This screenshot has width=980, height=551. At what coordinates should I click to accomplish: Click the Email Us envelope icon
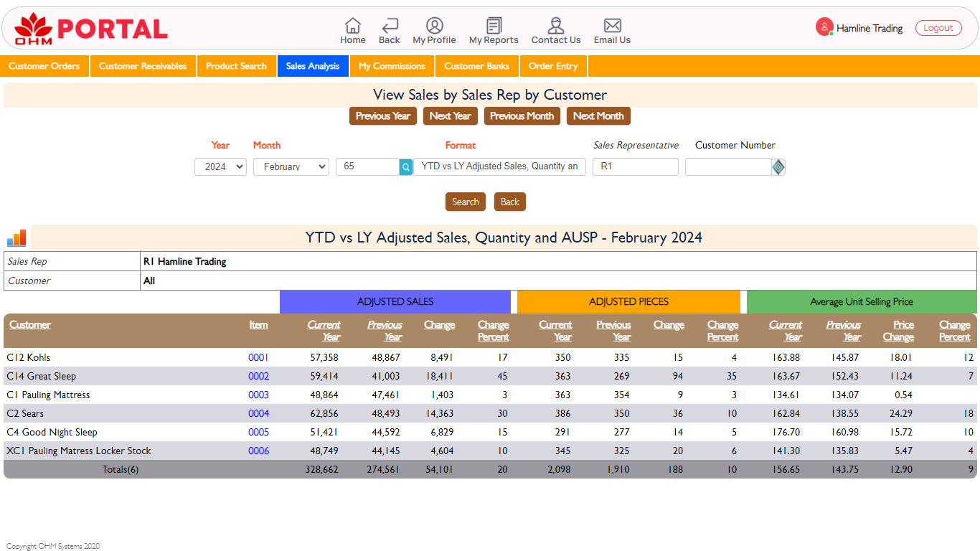(x=612, y=27)
